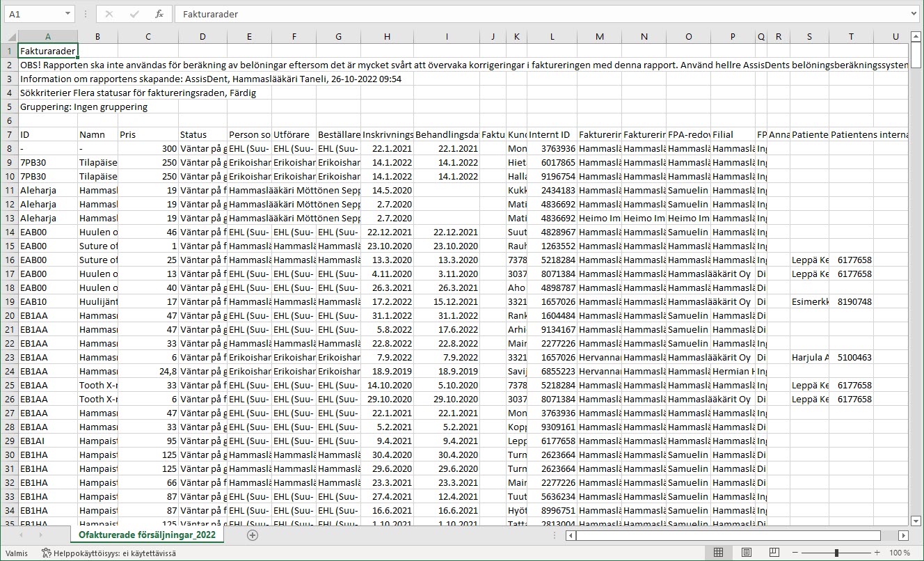Select row 30 header
Viewport: 924px width, 561px height.
pyautogui.click(x=10, y=455)
